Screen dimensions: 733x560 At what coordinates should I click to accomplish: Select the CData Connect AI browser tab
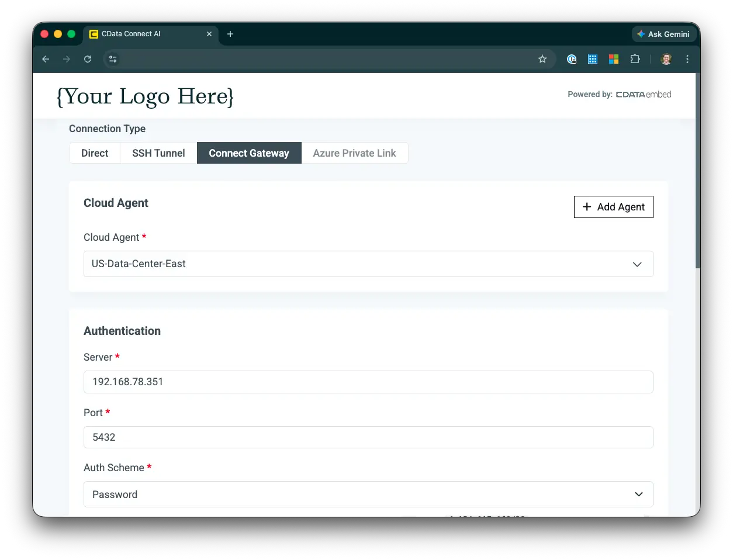151,34
